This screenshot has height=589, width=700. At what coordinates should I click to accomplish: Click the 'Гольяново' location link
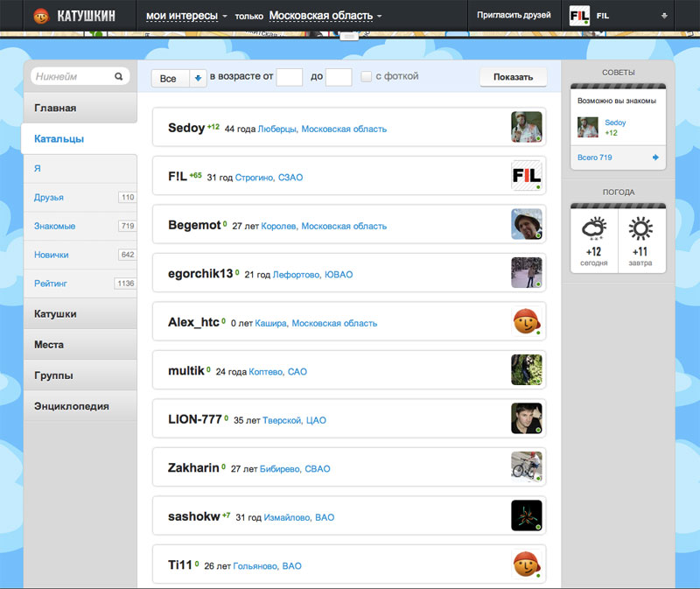coord(255,565)
